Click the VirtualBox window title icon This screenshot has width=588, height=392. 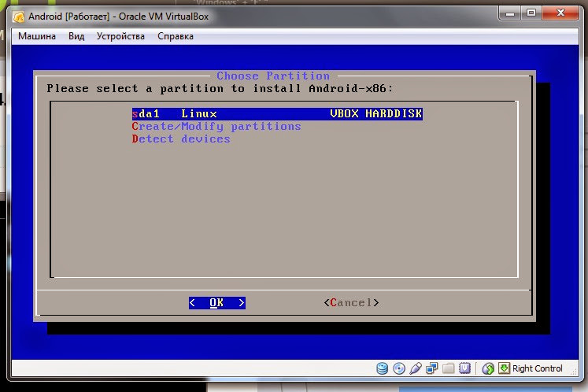coord(19,17)
